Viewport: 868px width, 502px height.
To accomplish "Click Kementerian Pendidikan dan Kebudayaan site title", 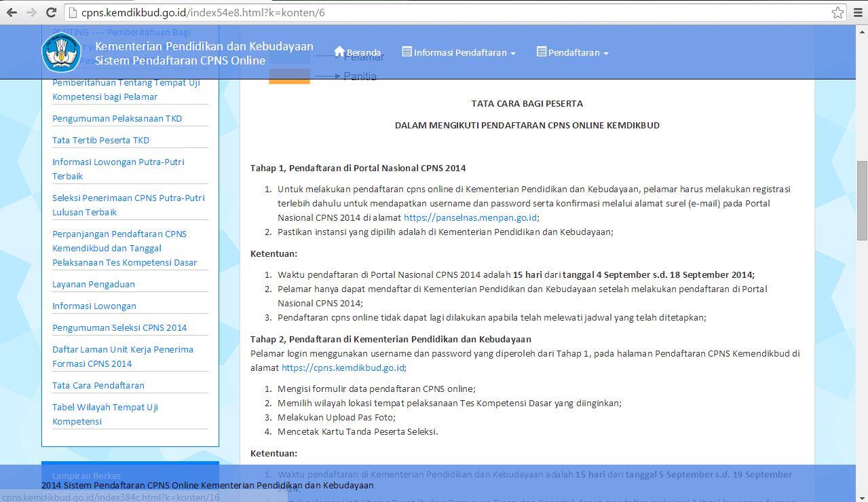I will [204, 46].
